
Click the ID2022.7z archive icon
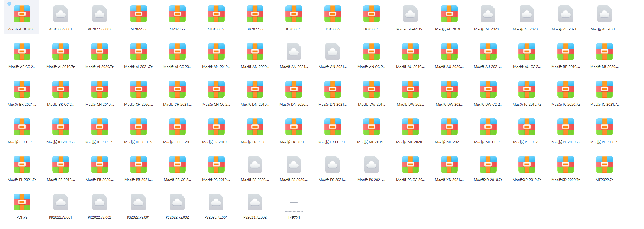tap(333, 14)
